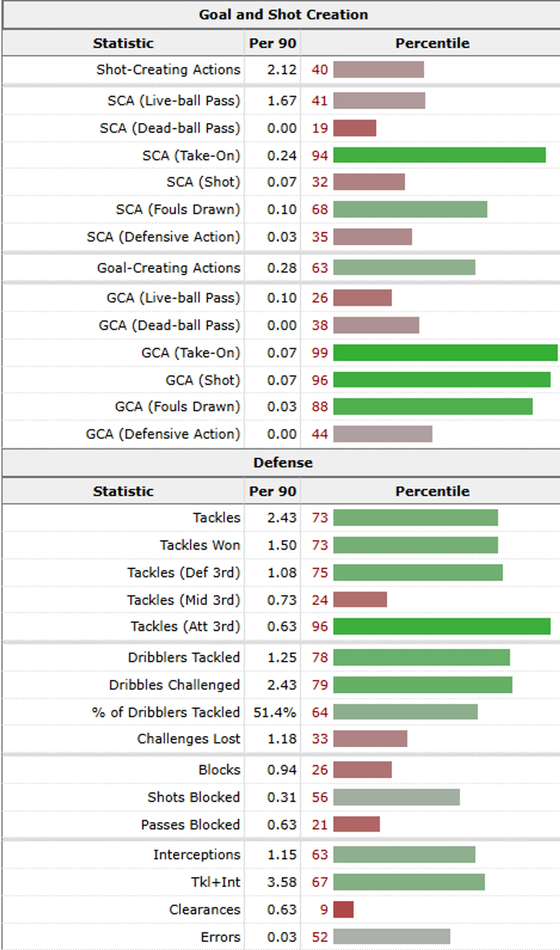Click the green GCA (Take-On) percentile bar

coord(445,353)
